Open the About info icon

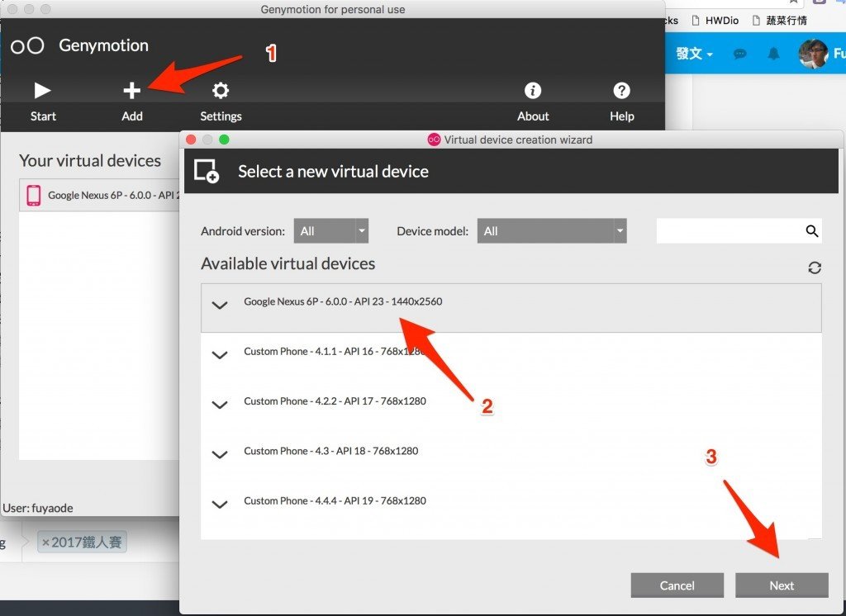533,91
